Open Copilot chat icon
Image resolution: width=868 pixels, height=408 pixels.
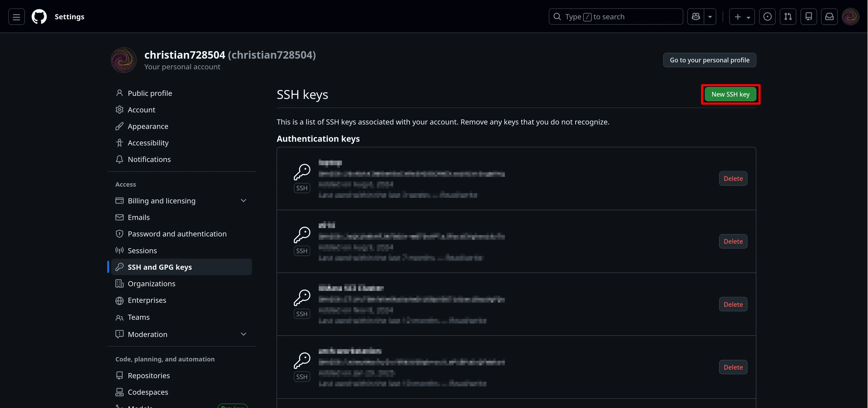coord(696,17)
